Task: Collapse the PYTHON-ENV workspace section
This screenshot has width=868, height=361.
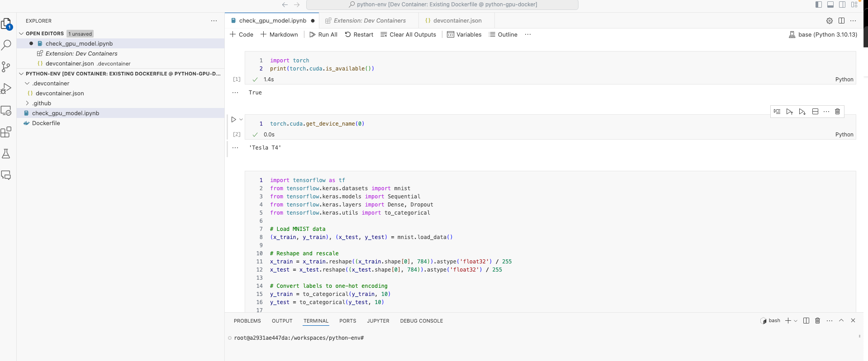Action: coord(21,74)
